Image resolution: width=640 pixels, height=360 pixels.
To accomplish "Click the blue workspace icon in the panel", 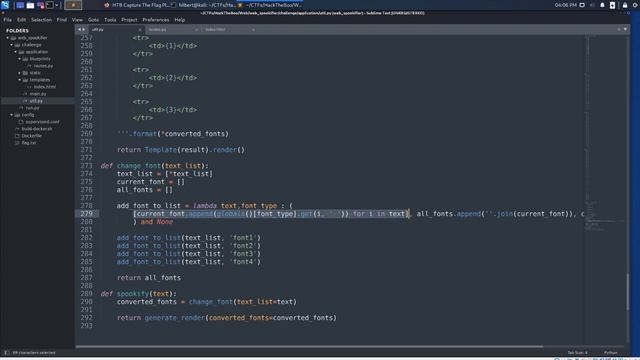I will click(x=20, y=5).
